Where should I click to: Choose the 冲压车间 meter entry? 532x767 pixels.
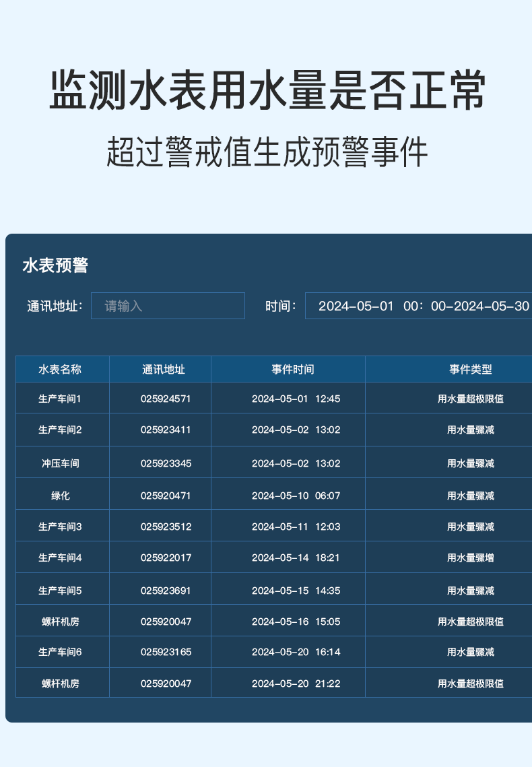[x=60, y=463]
